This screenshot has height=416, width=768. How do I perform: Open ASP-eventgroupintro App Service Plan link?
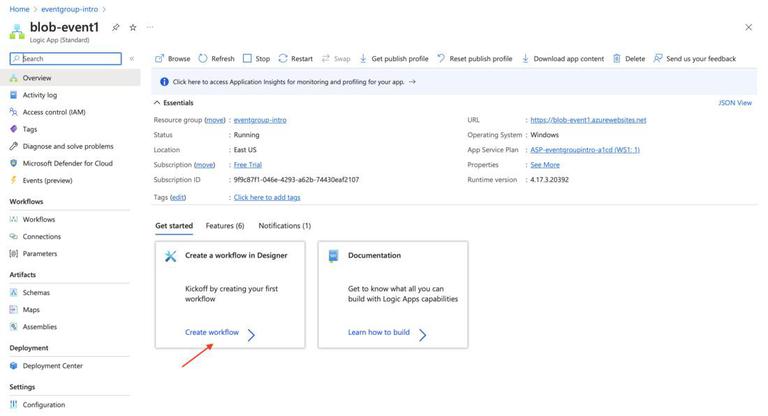585,150
